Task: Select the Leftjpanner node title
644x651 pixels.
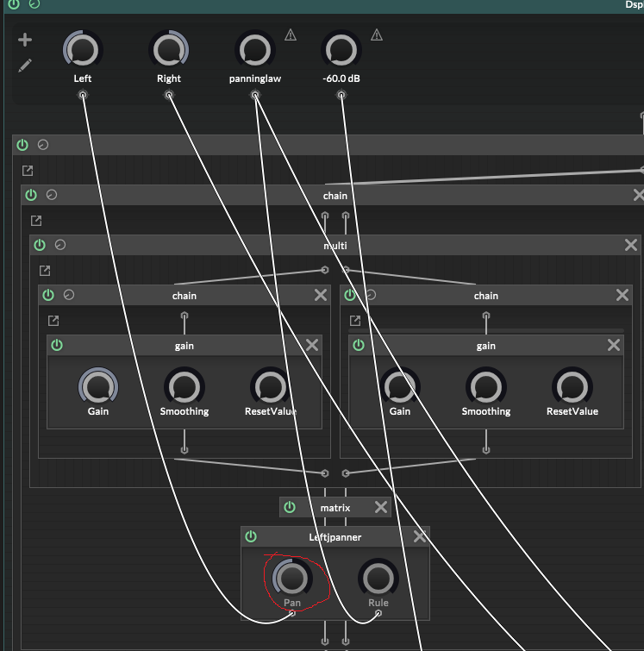Action: point(335,536)
